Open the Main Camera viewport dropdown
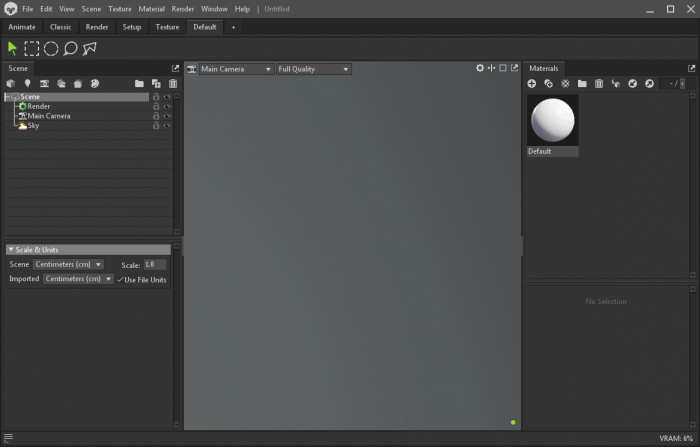 pos(236,69)
